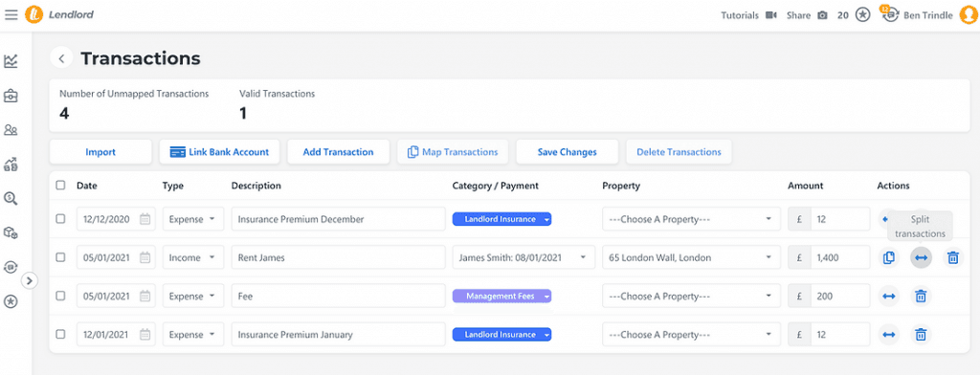Open the star points badge
Viewport: 980px width, 375px height.
coord(862,15)
